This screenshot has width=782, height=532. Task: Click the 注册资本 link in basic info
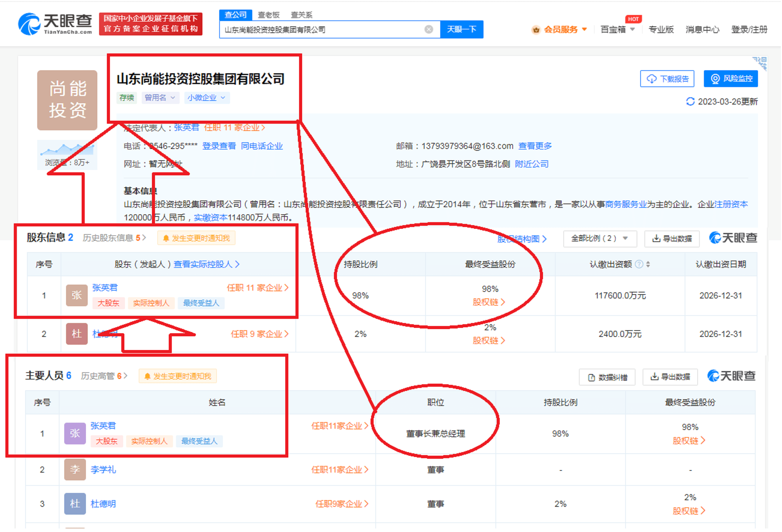(732, 204)
